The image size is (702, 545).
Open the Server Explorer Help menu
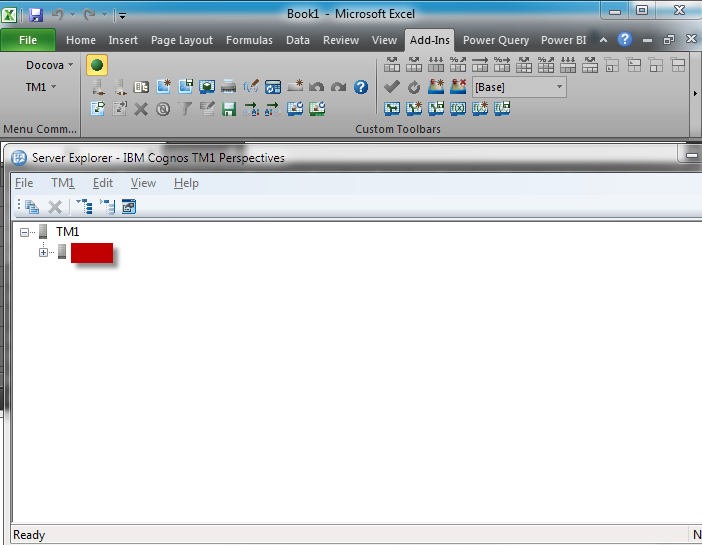click(186, 183)
